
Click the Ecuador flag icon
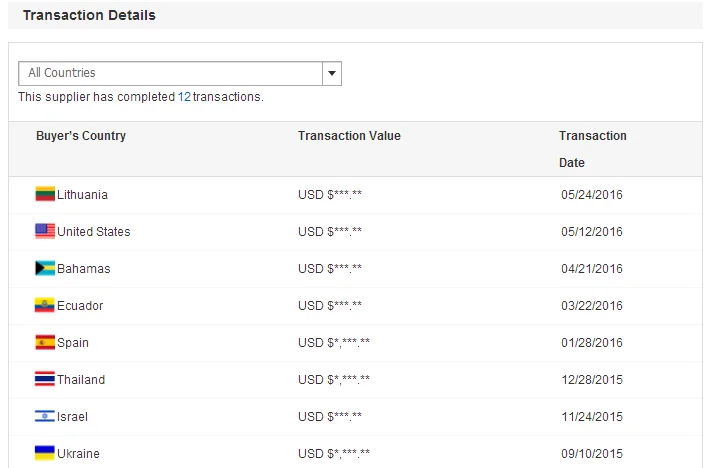click(44, 305)
